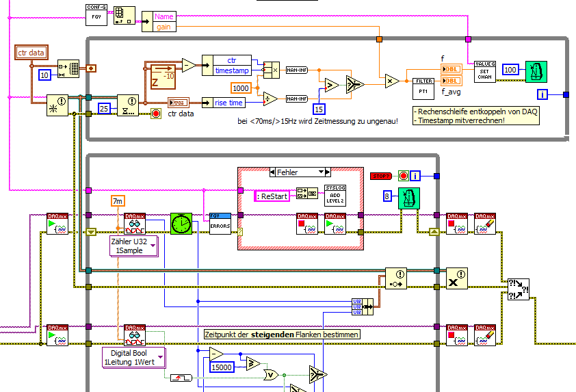The image size is (576, 392).
Task: Click the upper NAN-INF check node
Action: pos(297,70)
